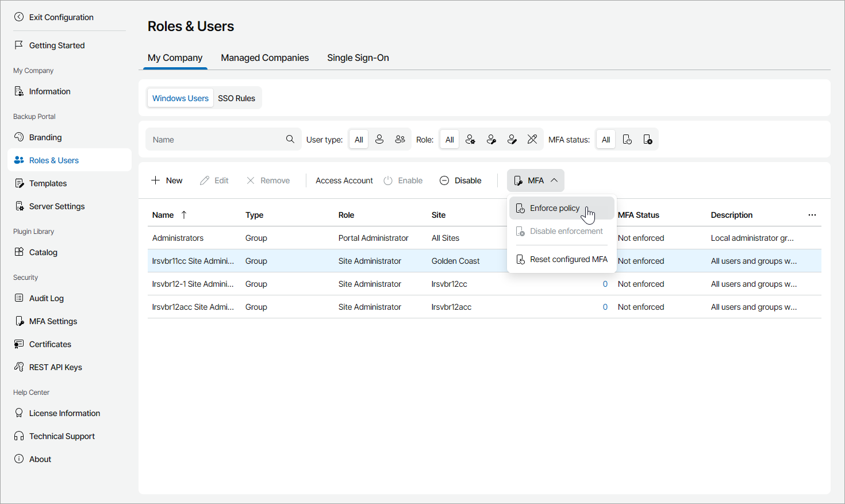Sort the table by Name column
This screenshot has width=845, height=504.
(163, 215)
